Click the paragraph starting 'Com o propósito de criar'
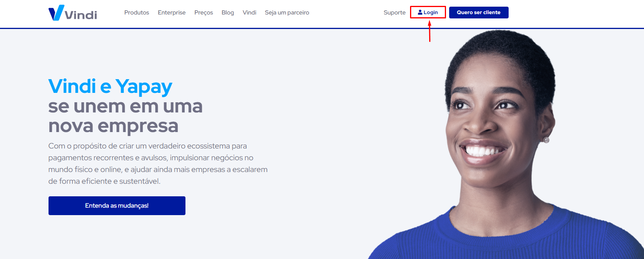Image resolution: width=644 pixels, height=259 pixels. (x=158, y=163)
